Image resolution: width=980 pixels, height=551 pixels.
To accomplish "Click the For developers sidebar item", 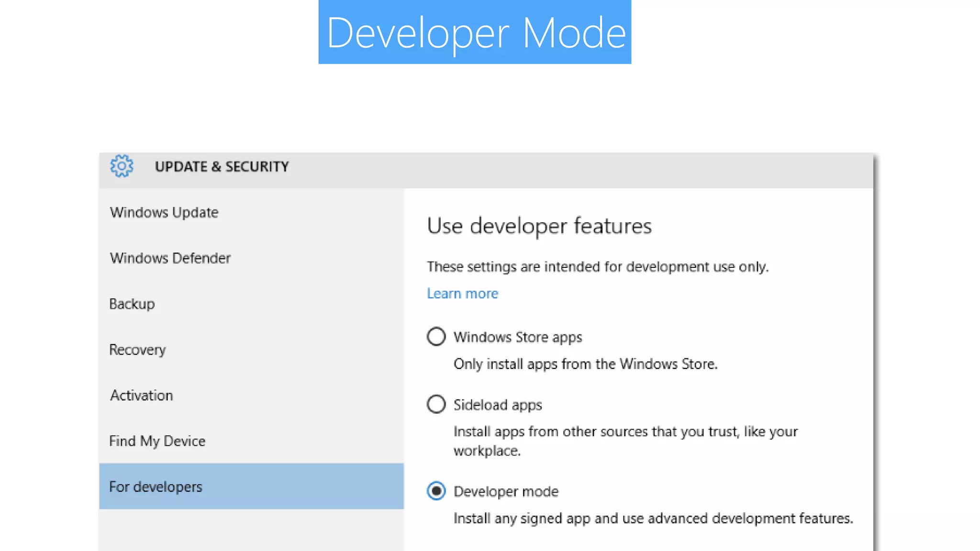I will [156, 487].
